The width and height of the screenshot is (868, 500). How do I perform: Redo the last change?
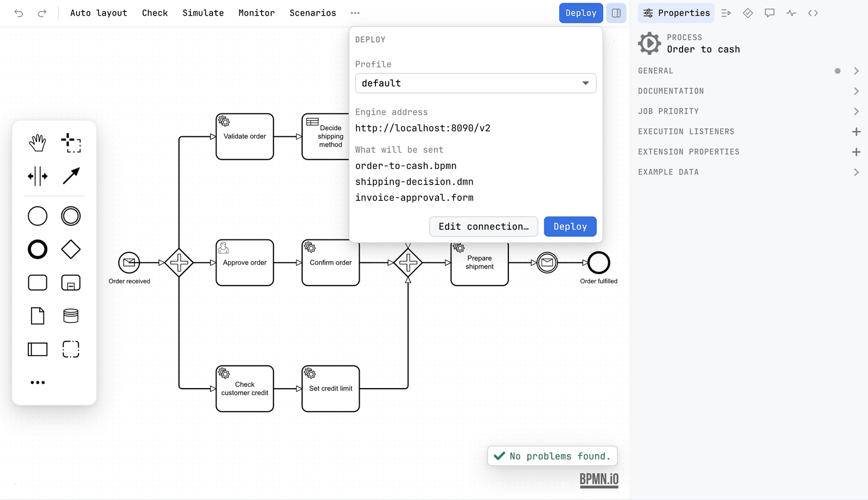[42, 13]
